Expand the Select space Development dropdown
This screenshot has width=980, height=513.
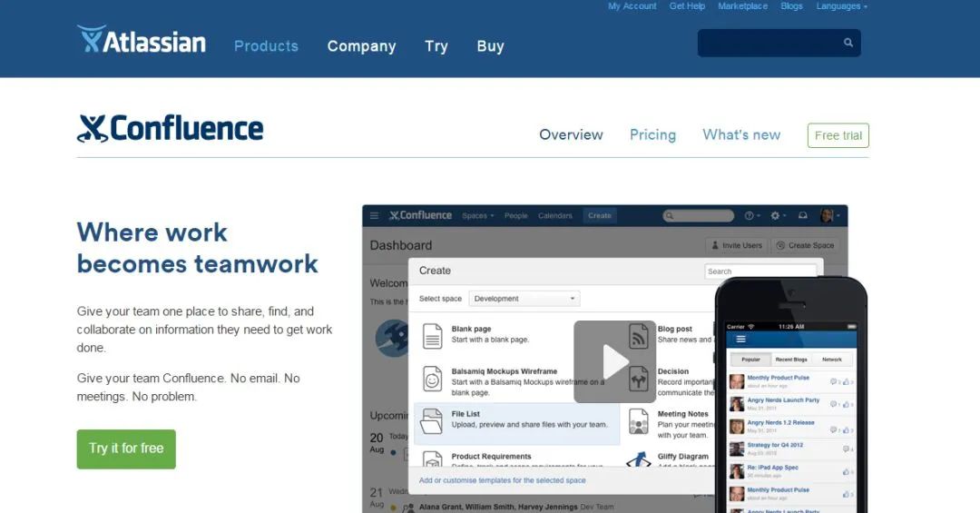[524, 299]
